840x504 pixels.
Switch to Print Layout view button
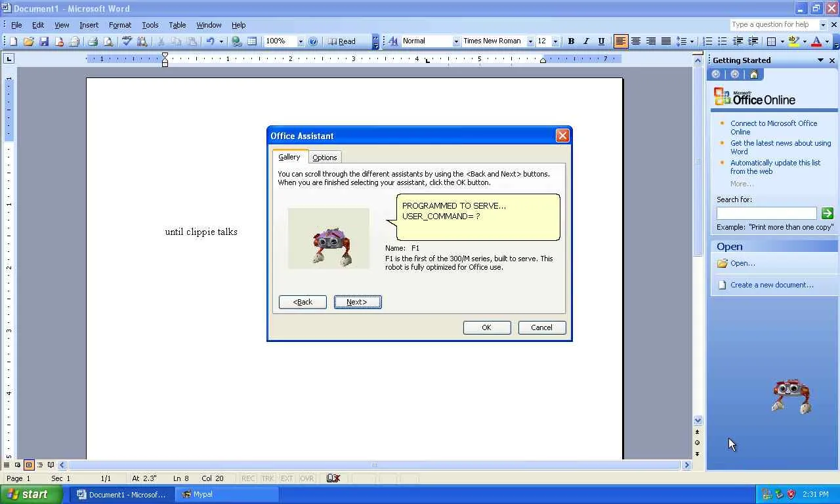click(x=29, y=465)
